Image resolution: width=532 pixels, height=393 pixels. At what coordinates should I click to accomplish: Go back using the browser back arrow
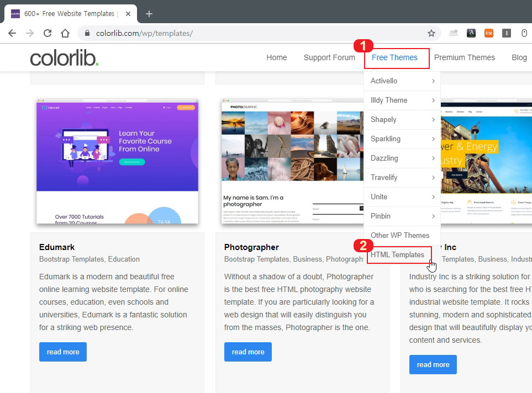tap(12, 33)
